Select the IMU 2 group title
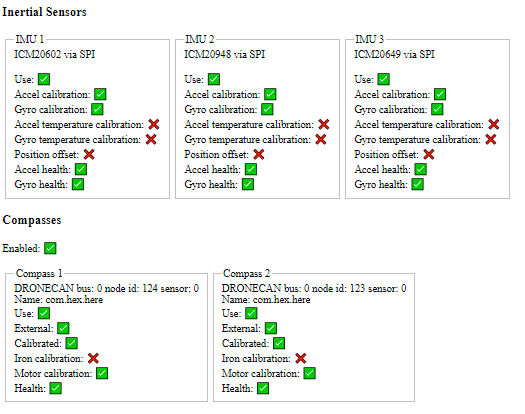This screenshot has height=414, width=525. [x=200, y=39]
